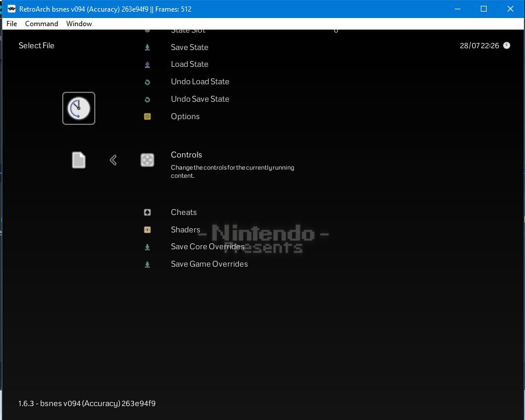Open the Controls entry
This screenshot has height=420, width=525.
tap(187, 155)
